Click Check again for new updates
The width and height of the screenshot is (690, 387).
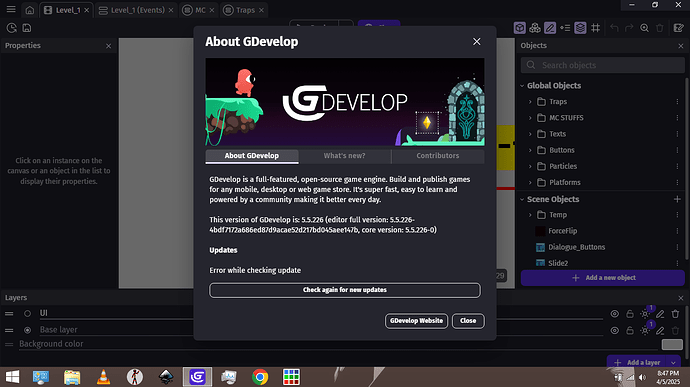click(x=345, y=290)
